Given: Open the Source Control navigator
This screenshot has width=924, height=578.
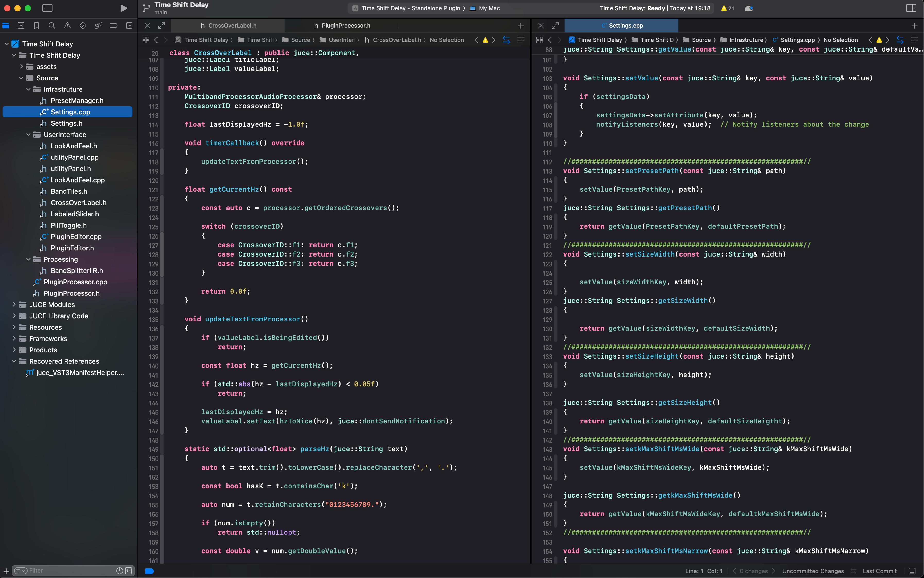Looking at the screenshot, I should tap(21, 25).
